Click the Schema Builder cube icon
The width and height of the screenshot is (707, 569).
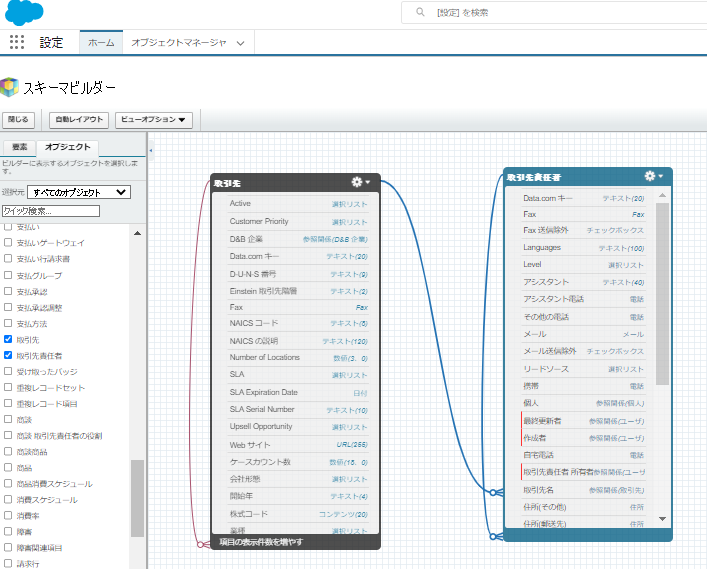9,87
